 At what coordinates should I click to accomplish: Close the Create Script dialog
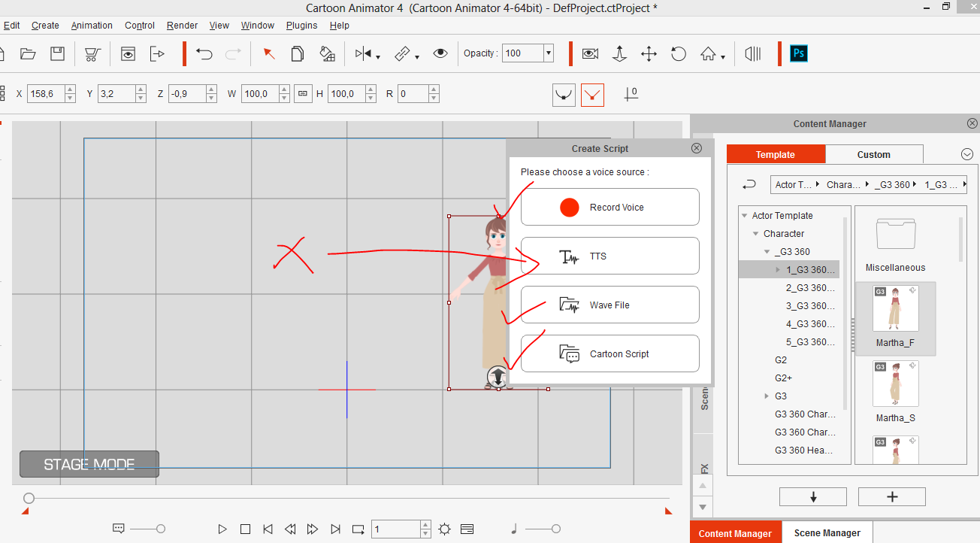click(697, 148)
